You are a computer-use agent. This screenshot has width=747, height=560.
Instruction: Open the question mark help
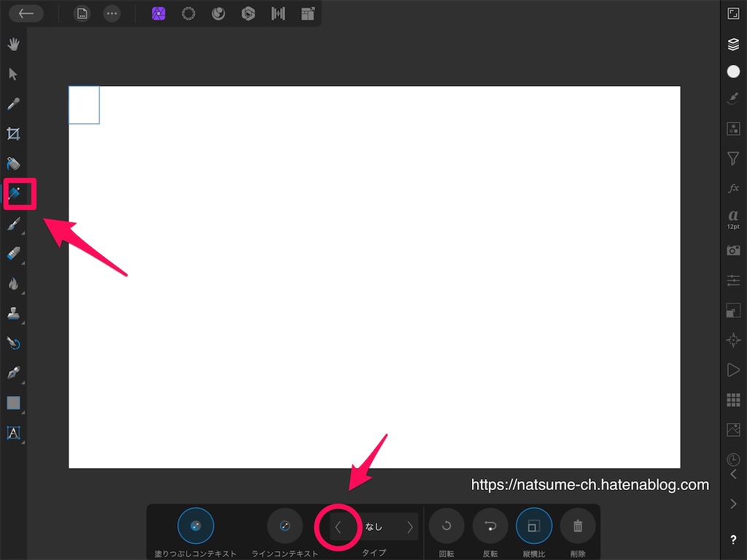click(x=733, y=540)
